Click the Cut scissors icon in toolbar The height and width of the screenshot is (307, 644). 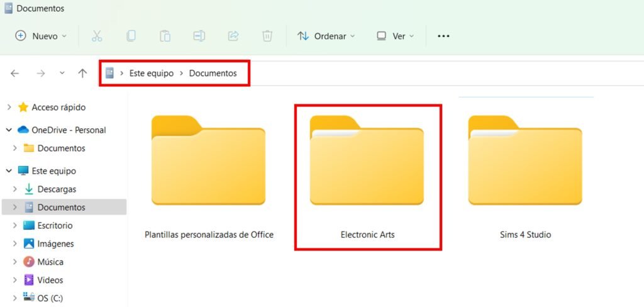[97, 36]
